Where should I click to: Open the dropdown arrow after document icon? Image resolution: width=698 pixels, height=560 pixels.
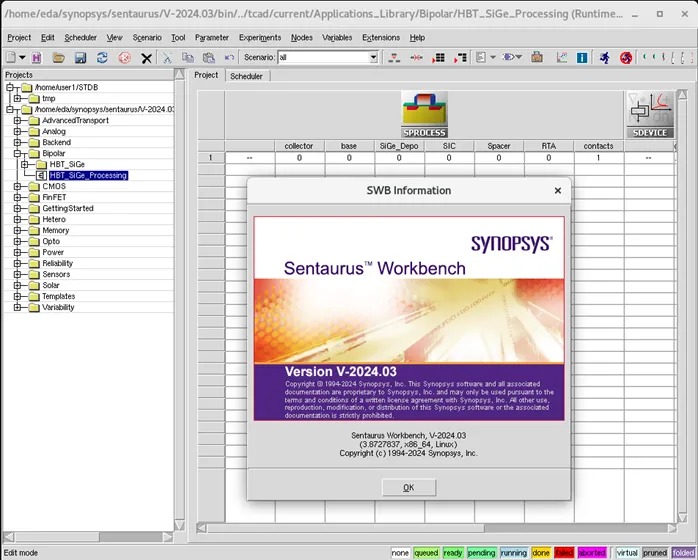tap(493, 57)
